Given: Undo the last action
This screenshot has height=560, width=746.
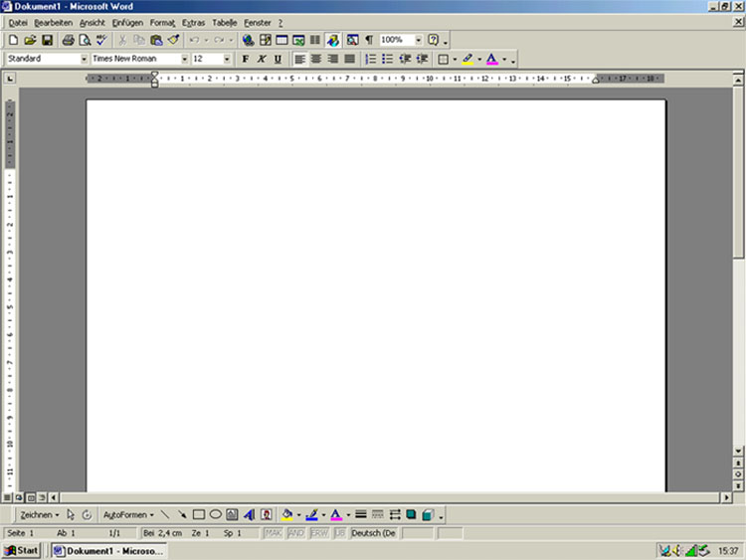Looking at the screenshot, I should 194,40.
